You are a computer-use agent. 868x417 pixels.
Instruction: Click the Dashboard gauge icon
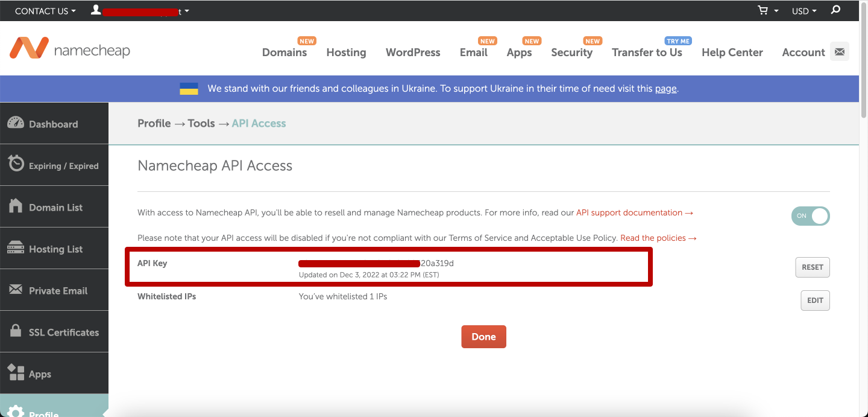(16, 123)
